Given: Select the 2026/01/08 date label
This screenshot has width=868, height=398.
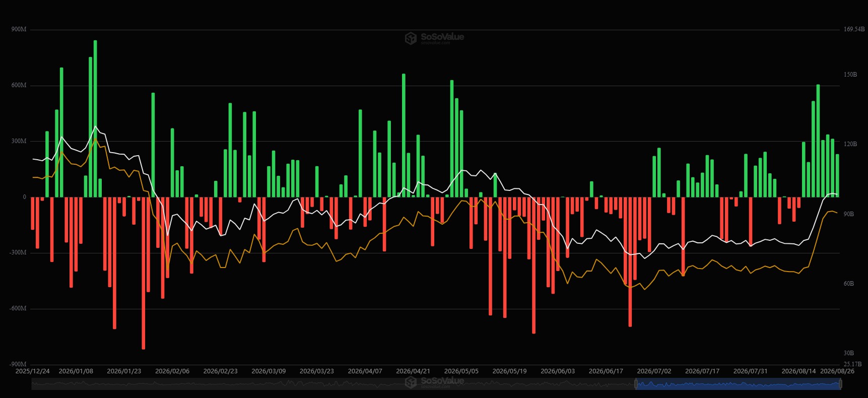Looking at the screenshot, I should (76, 371).
